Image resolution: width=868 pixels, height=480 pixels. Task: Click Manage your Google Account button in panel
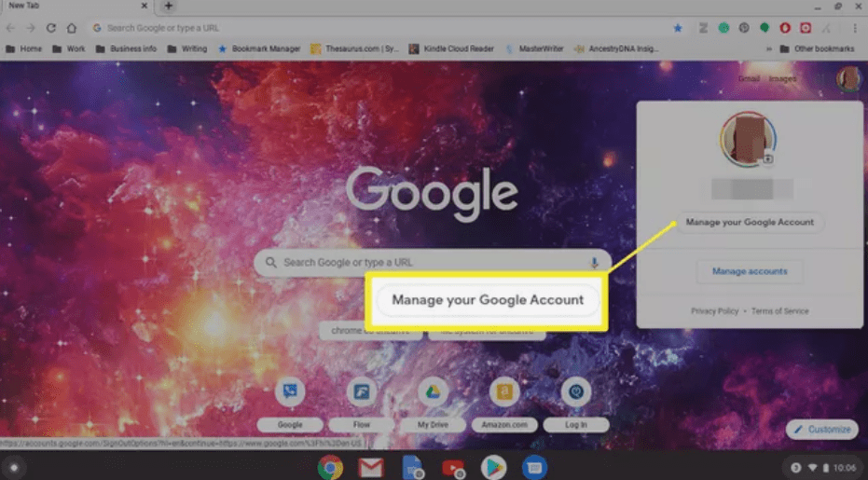point(751,222)
